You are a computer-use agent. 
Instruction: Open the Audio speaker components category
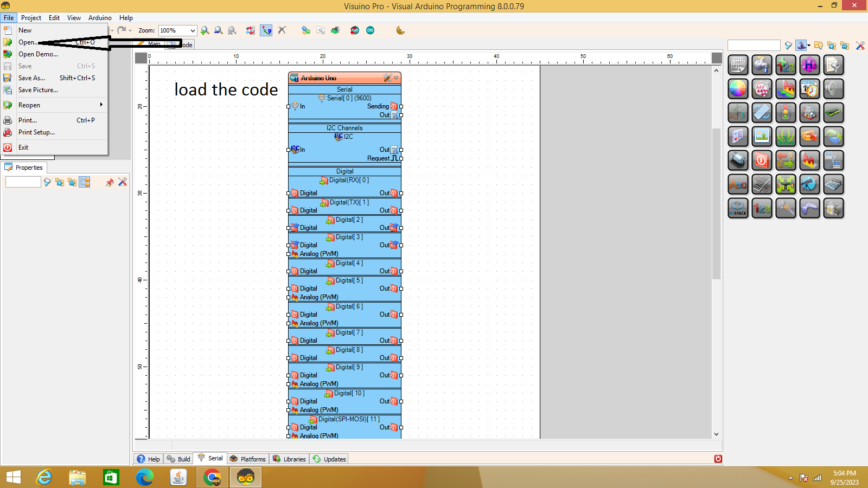pos(833,89)
